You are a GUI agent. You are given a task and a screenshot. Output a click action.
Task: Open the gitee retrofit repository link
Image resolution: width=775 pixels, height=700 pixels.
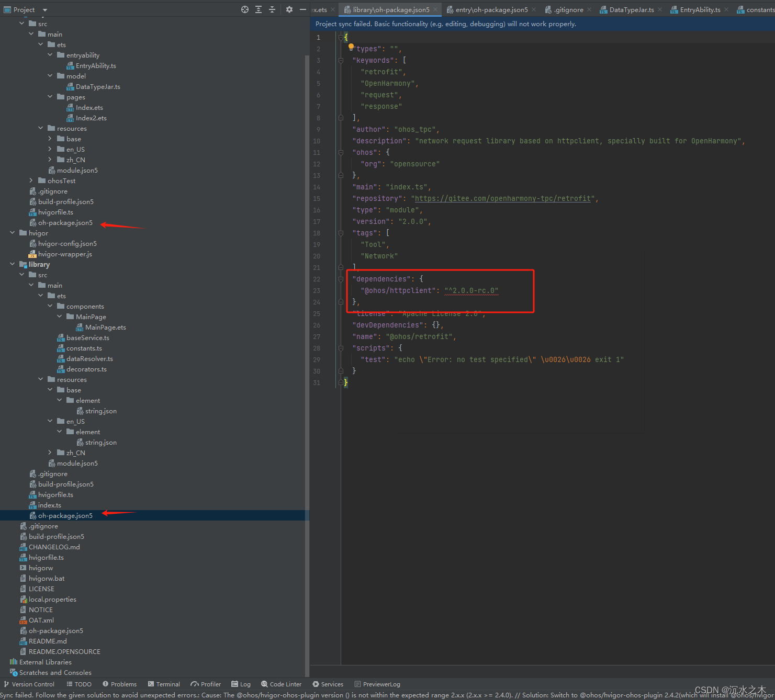503,198
